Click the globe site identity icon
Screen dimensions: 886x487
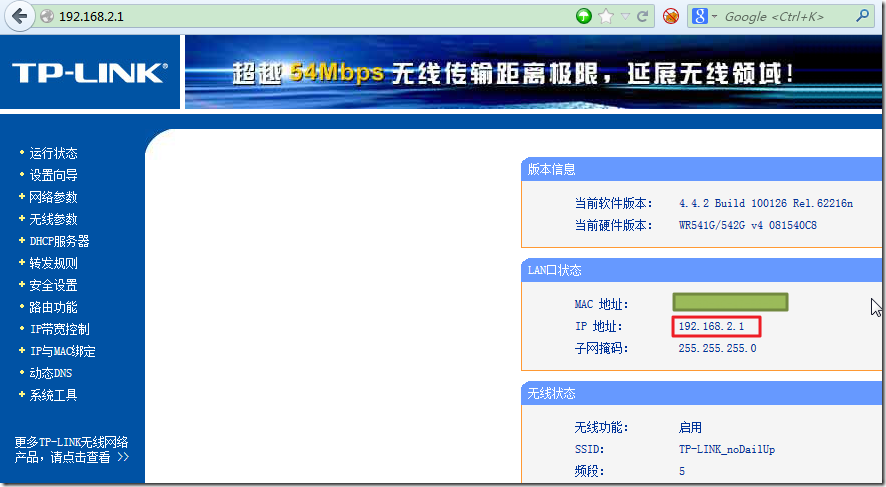(47, 16)
